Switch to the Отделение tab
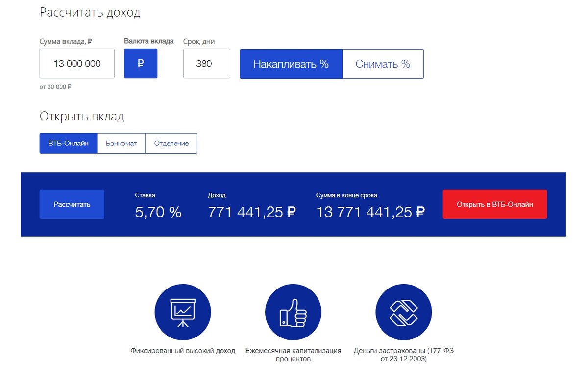The image size is (588, 385). [x=171, y=144]
